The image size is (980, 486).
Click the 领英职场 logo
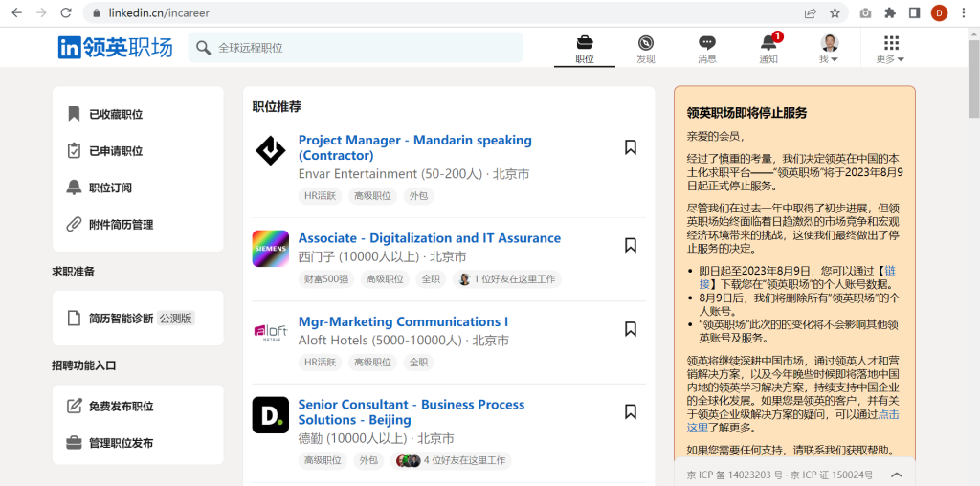tap(115, 48)
